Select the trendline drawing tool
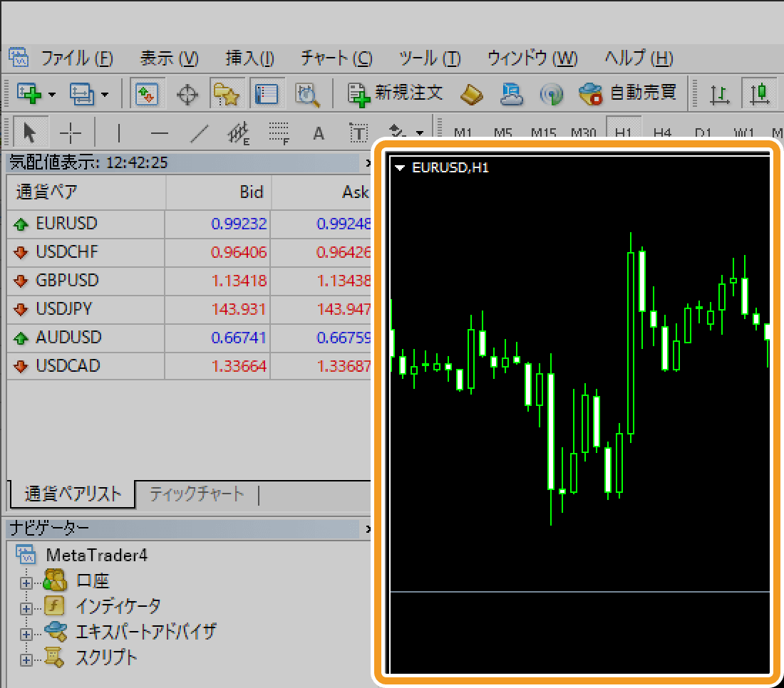This screenshot has height=688, width=784. pos(201,133)
